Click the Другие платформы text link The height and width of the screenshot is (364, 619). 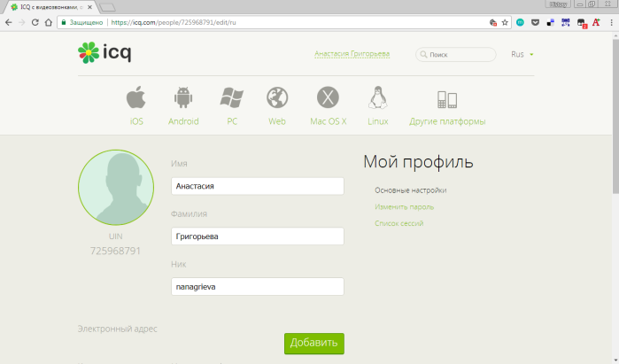tap(447, 121)
